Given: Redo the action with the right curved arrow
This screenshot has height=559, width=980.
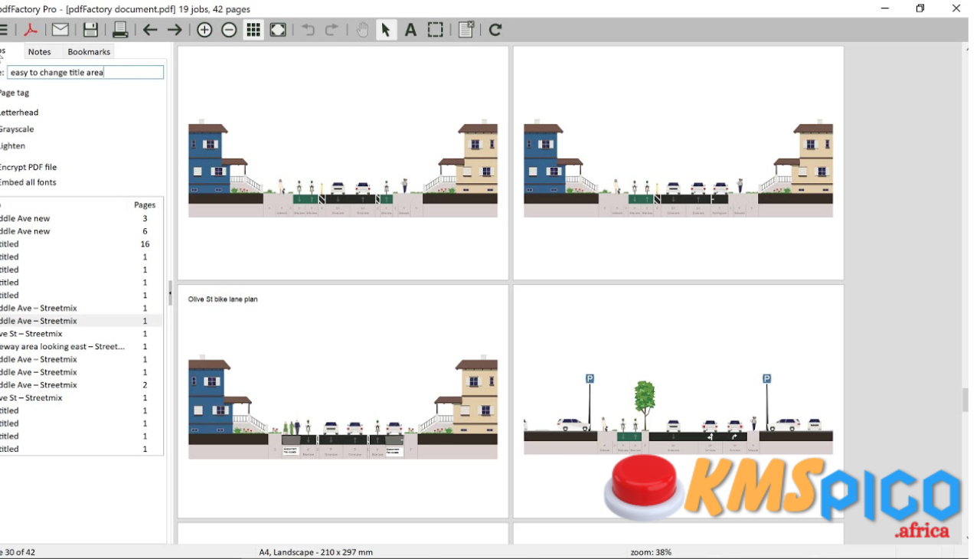Looking at the screenshot, I should click(x=332, y=30).
